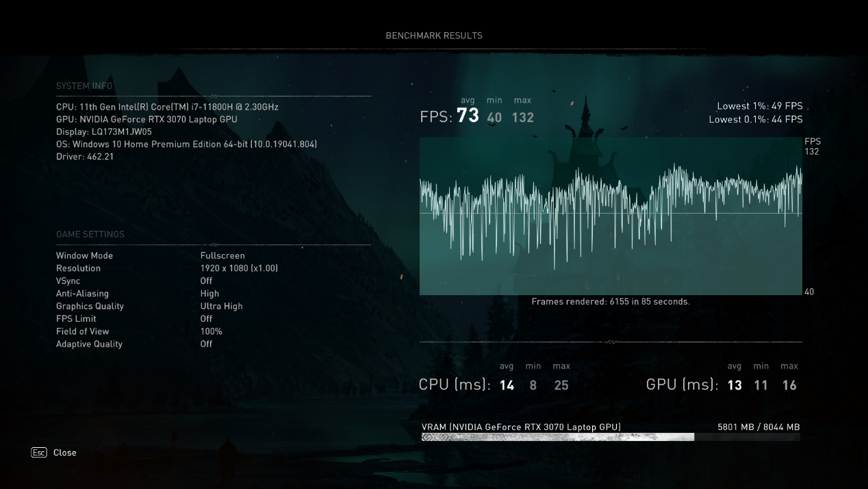Select the Driver 462.21 line
This screenshot has width=868, height=489.
pyautogui.click(x=85, y=157)
